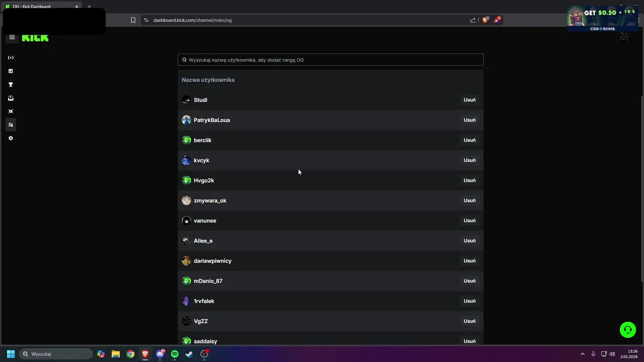
Task: Click Usuń next to berciik
Action: tap(469, 140)
